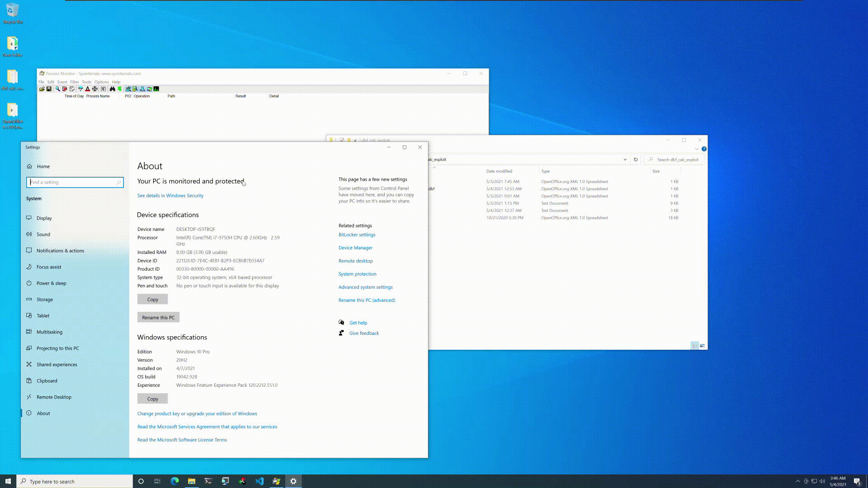Open the Filter funnel icon in Process Monitor
868x488 pixels.
(80, 89)
